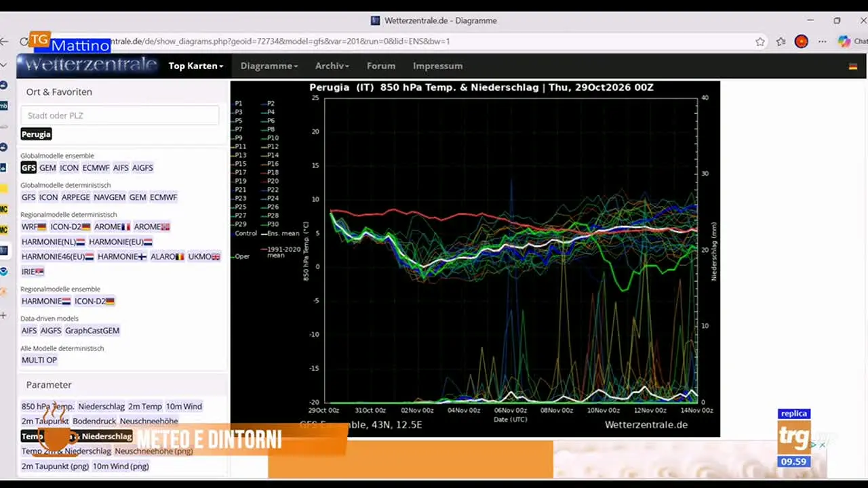Open the Impressum menu item
This screenshot has height=488, width=868.
(x=437, y=66)
